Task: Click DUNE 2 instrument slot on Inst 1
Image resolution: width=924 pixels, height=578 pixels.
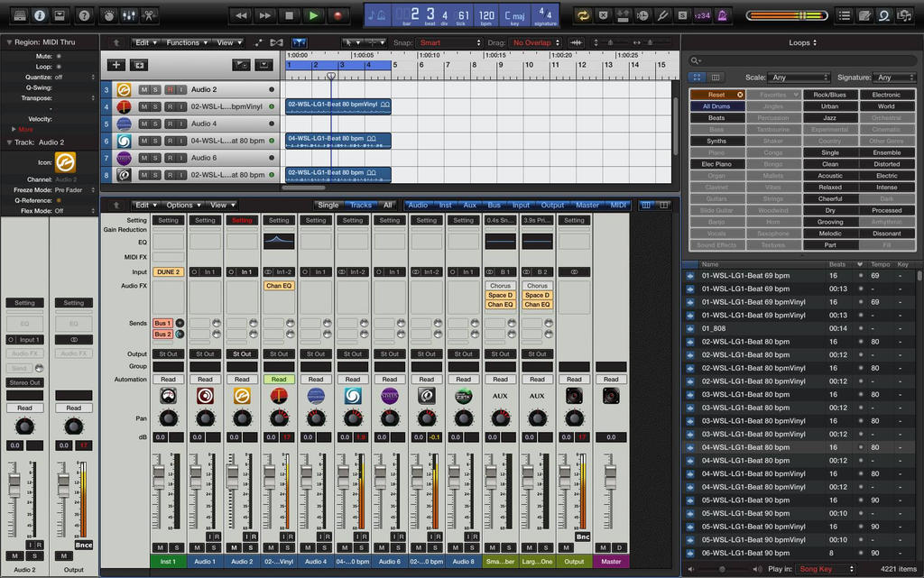Action: point(168,272)
